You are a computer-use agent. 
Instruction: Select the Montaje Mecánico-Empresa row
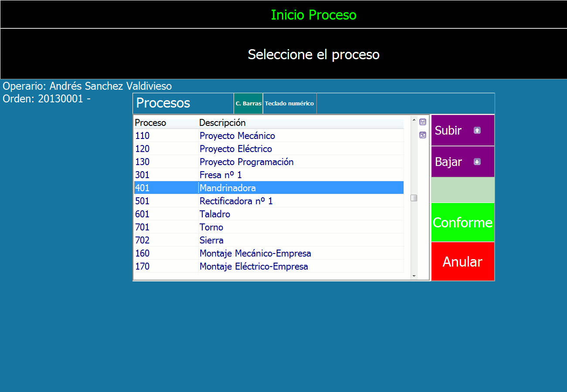click(255, 253)
